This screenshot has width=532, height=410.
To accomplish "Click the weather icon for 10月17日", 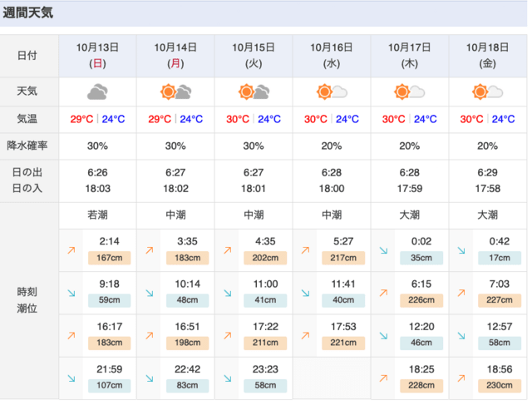I will [x=410, y=91].
